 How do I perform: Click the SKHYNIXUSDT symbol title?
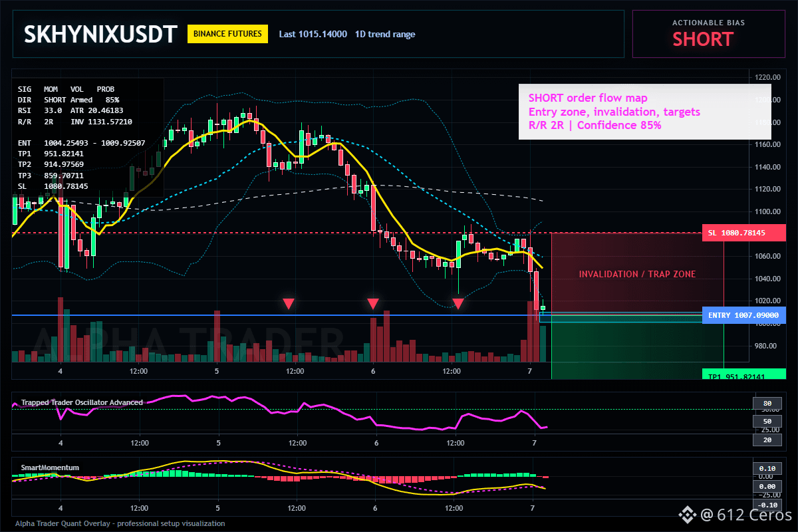pyautogui.click(x=100, y=34)
